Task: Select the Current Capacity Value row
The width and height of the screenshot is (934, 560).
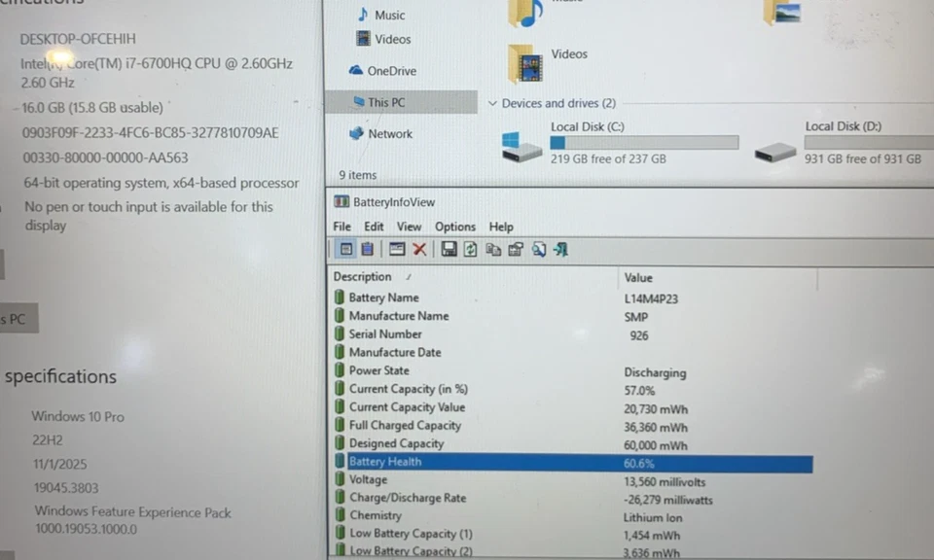Action: point(572,407)
